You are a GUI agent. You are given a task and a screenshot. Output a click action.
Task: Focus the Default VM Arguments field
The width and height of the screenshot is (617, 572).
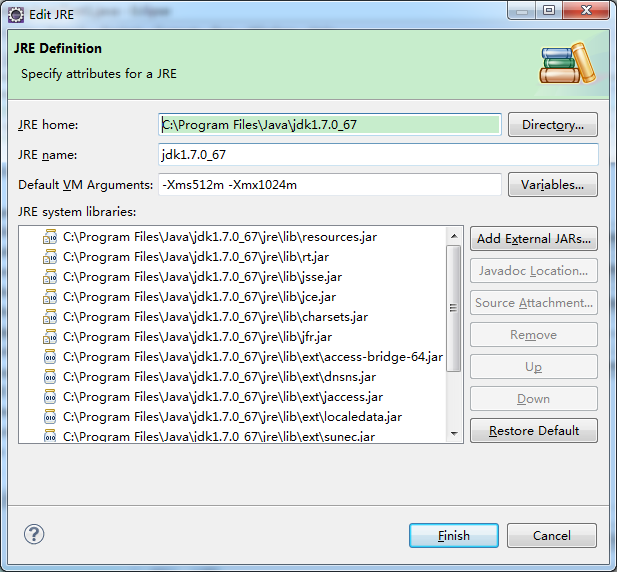coord(330,185)
